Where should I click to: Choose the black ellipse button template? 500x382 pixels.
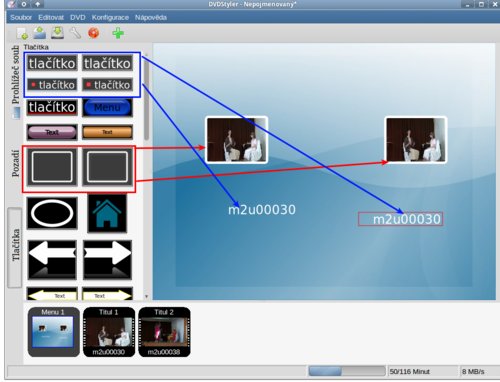point(52,213)
